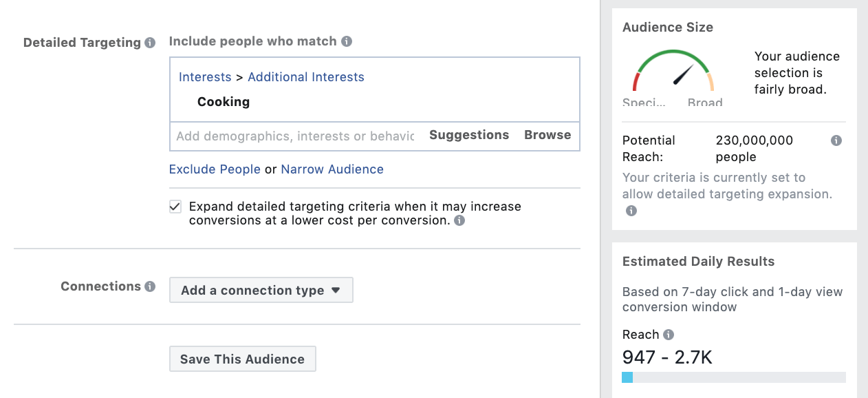Select the Cooking interest entry

224,101
